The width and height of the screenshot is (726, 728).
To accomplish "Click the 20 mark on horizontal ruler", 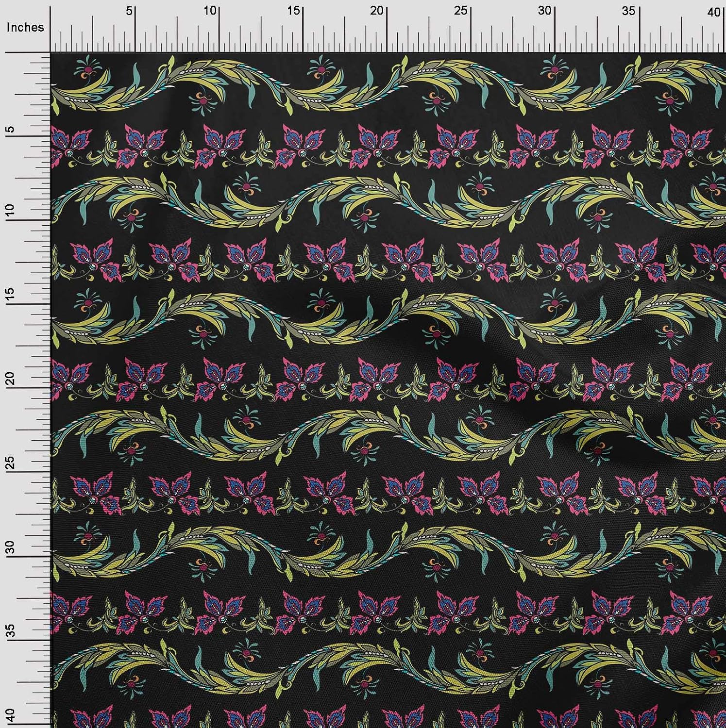I will click(x=378, y=11).
